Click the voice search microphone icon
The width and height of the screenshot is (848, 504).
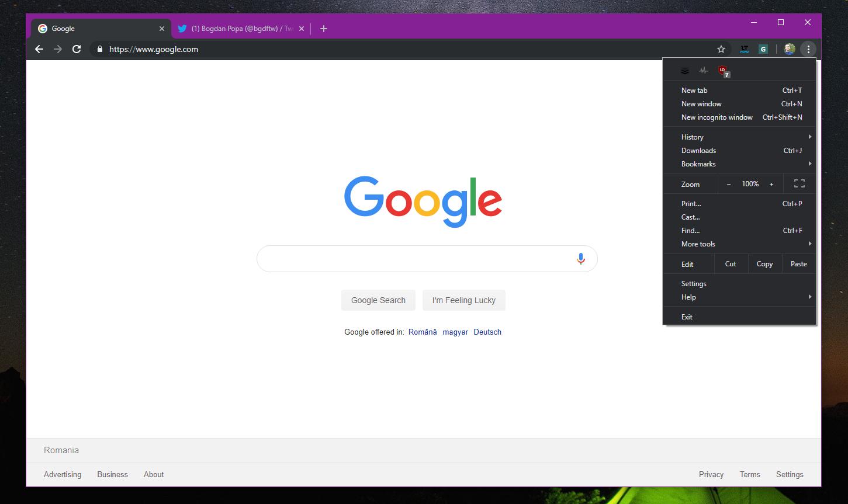pyautogui.click(x=580, y=259)
